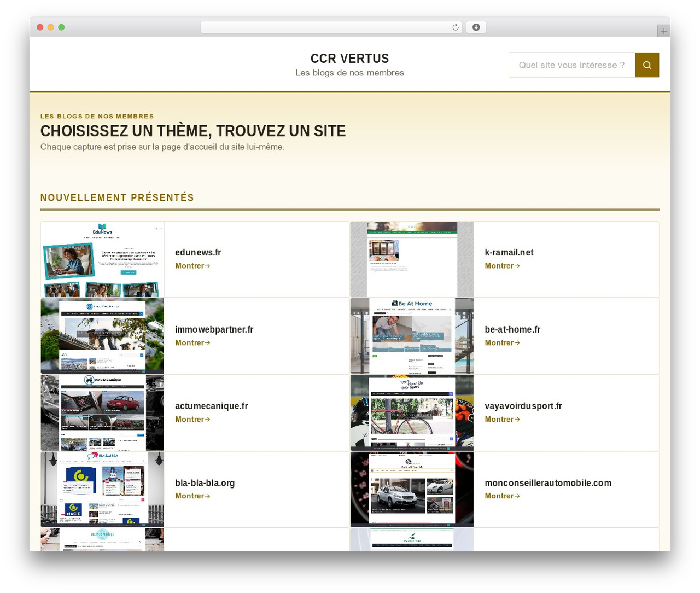This screenshot has height=593, width=700.
Task: Open the browser downloads icon
Action: pyautogui.click(x=476, y=27)
